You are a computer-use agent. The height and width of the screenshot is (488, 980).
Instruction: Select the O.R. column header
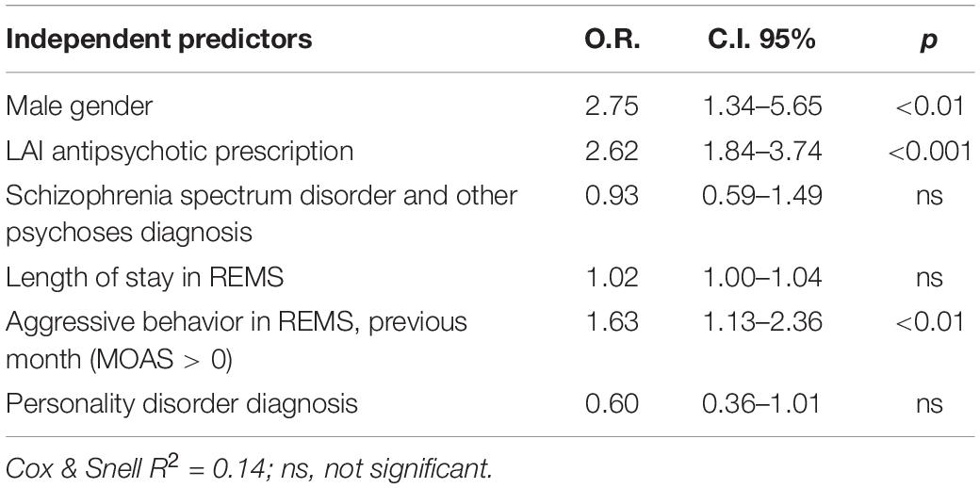point(612,40)
